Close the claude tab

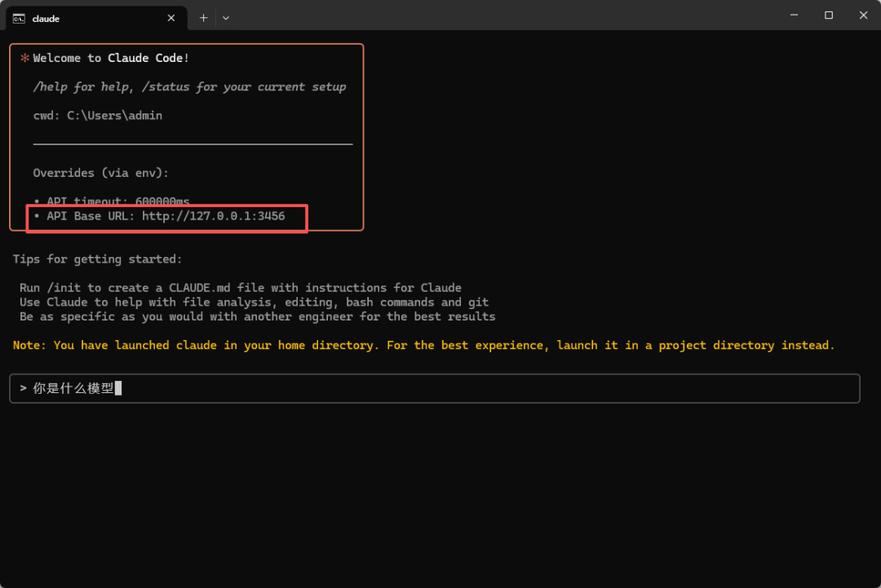(x=170, y=19)
